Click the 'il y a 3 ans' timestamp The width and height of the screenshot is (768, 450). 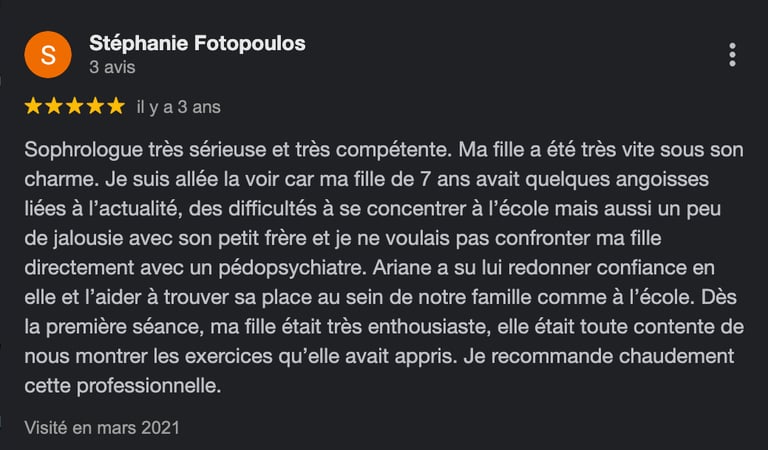pyautogui.click(x=179, y=107)
